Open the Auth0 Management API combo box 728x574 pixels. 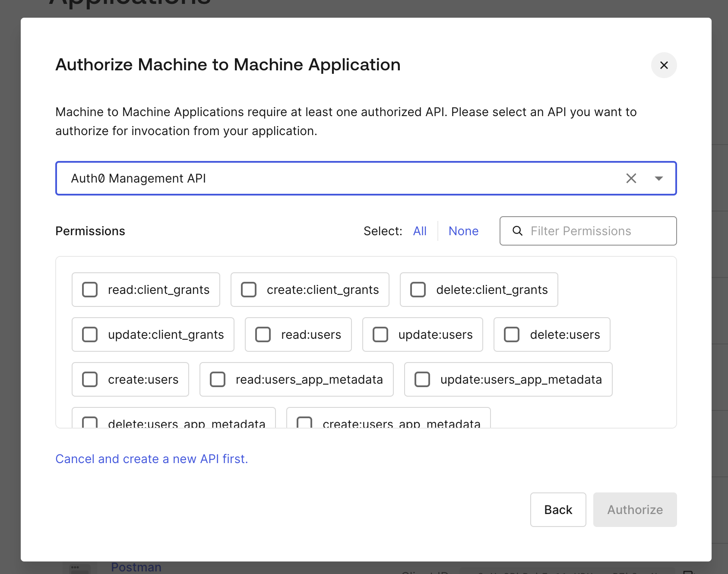coord(366,178)
